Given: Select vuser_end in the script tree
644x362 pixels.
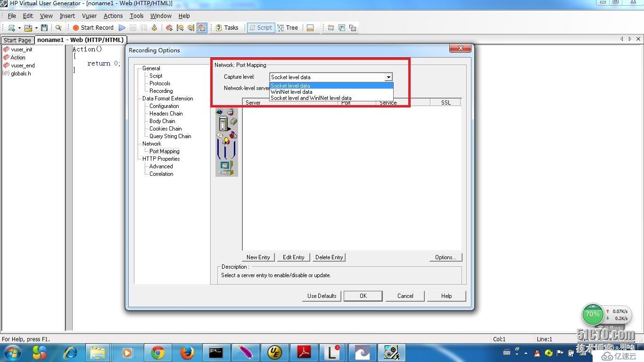Looking at the screenshot, I should 23,66.
